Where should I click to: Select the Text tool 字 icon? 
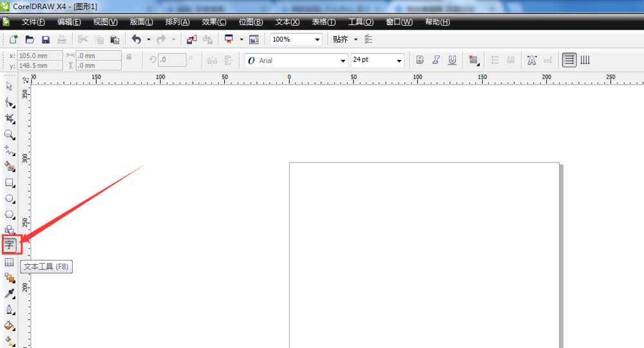10,246
